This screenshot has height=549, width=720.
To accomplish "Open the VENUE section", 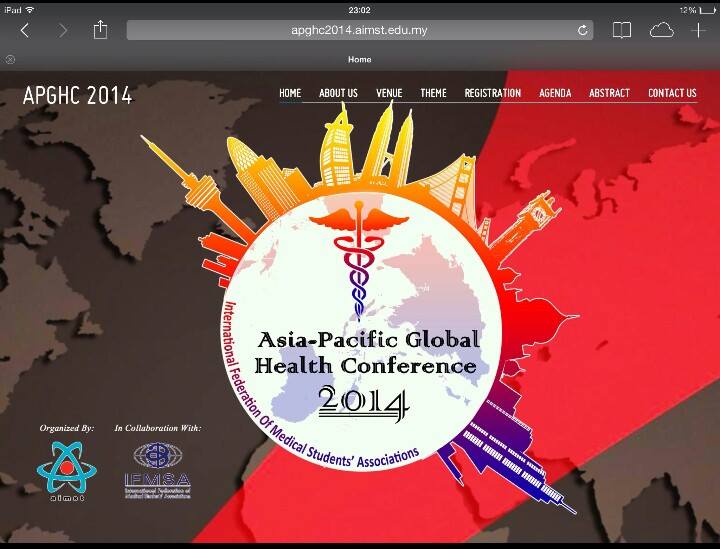I will point(389,93).
